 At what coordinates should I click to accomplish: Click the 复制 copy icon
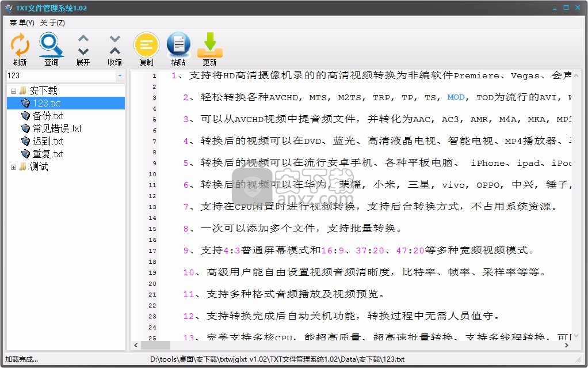coord(146,45)
